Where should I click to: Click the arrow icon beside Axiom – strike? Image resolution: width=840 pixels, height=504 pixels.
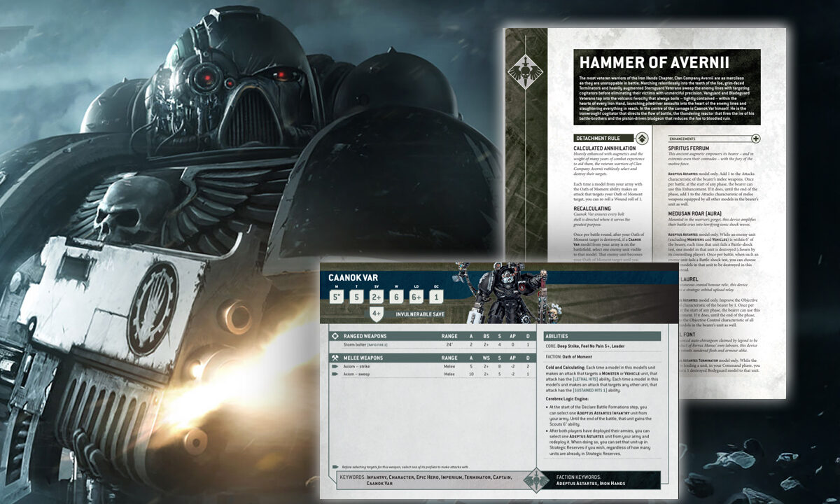click(333, 366)
